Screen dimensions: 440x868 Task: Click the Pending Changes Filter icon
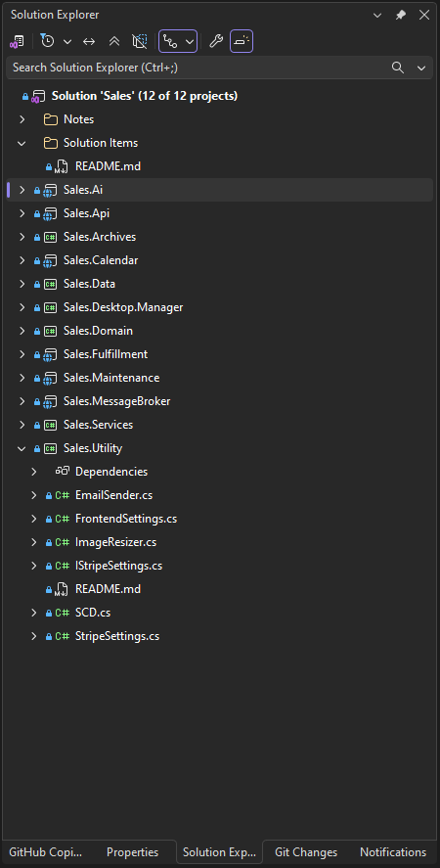click(x=48, y=41)
